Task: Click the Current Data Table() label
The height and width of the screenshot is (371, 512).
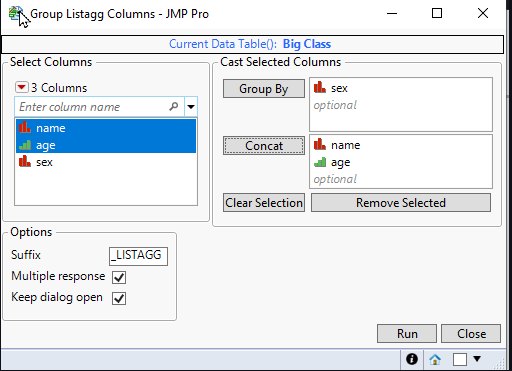Action: [223, 44]
